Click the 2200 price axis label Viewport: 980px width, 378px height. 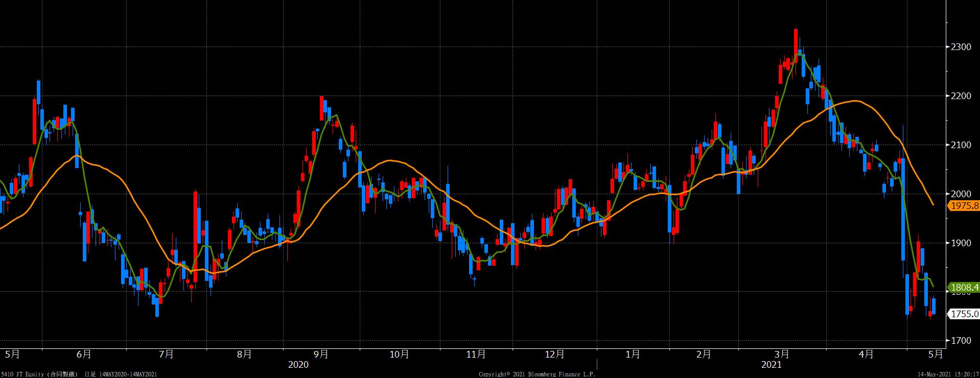pos(961,96)
